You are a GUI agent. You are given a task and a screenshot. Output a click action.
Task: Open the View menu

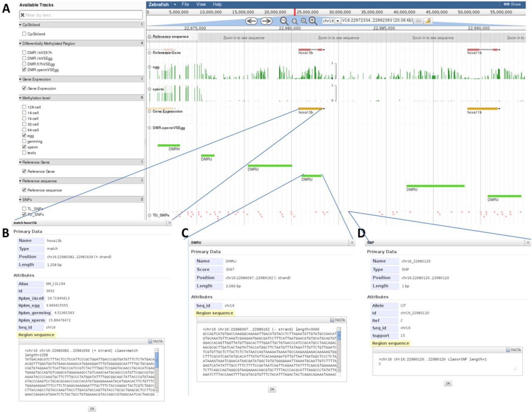click(x=201, y=4)
